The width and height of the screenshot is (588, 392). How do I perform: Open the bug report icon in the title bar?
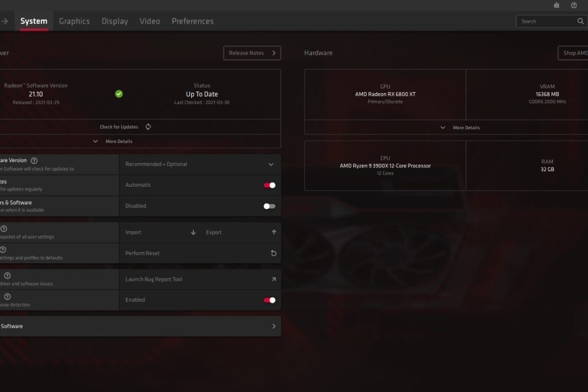(x=556, y=5)
